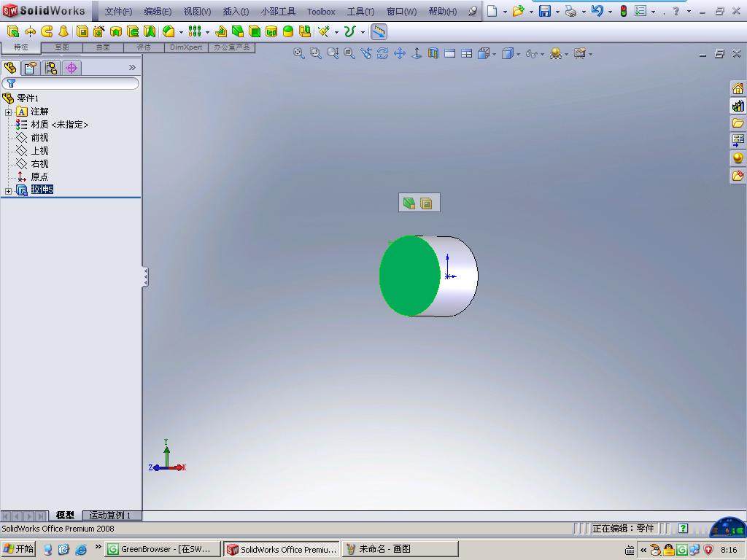Select the Revolved Cut tool
Image resolution: width=747 pixels, height=560 pixels.
(x=116, y=32)
